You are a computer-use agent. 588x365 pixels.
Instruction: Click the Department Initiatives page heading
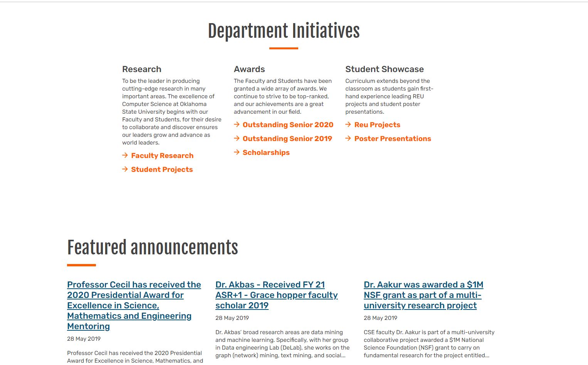(284, 31)
